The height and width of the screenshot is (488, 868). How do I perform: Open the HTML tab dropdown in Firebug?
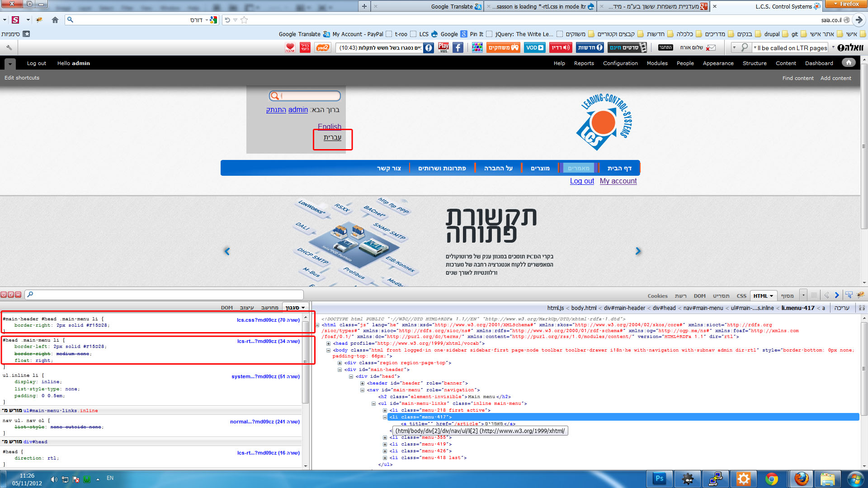pos(771,296)
